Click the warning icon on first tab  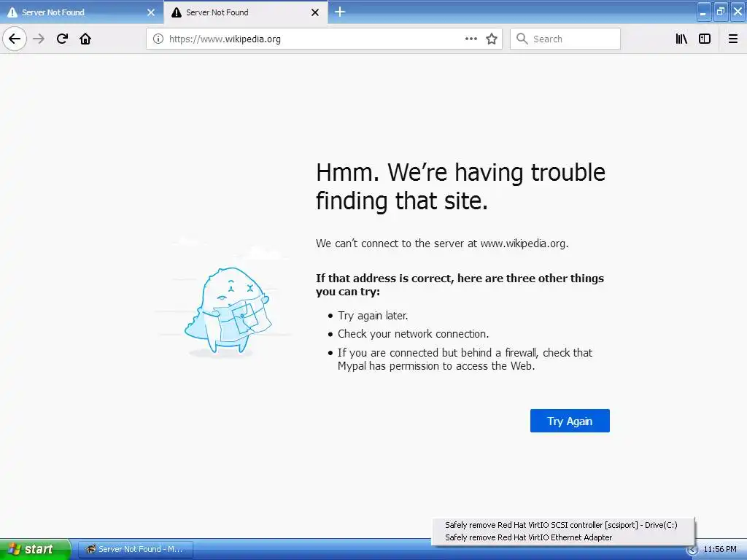tap(12, 12)
